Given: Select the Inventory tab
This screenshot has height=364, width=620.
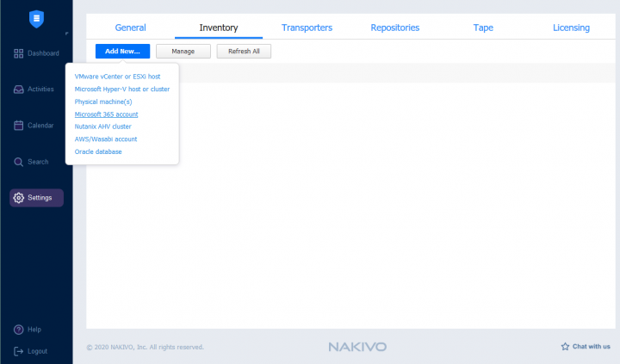Looking at the screenshot, I should (219, 28).
